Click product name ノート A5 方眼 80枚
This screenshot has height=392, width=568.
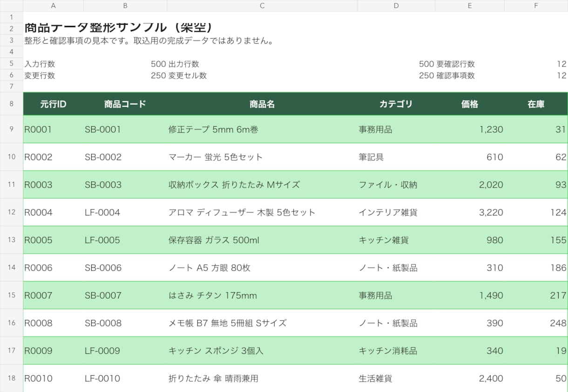(262, 268)
